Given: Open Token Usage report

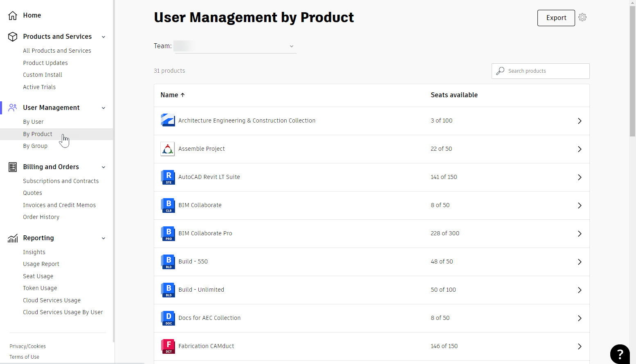Looking at the screenshot, I should click(x=40, y=288).
